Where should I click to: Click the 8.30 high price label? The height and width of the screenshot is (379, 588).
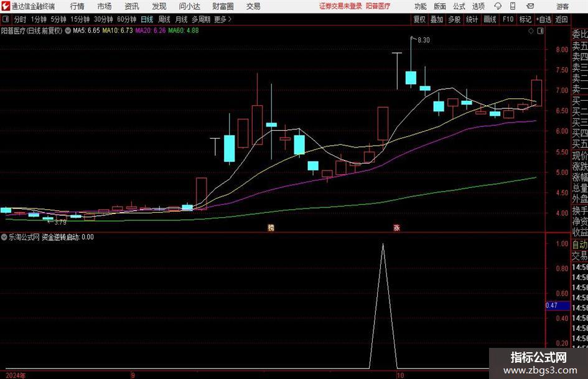[423, 40]
